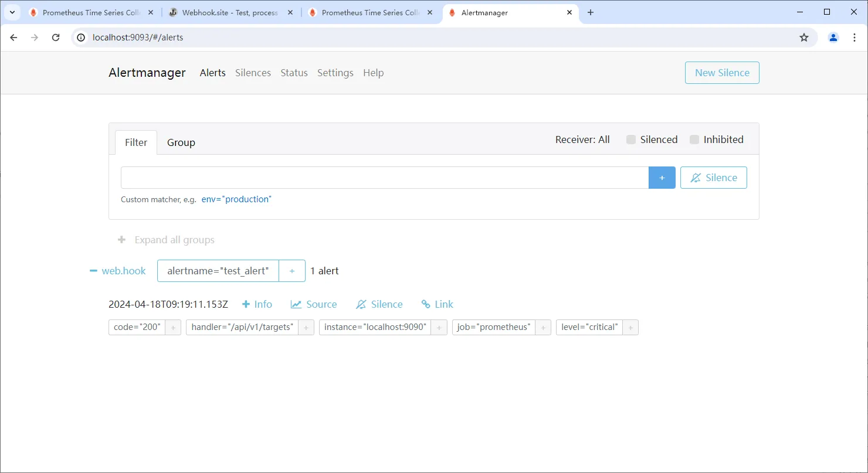Add handler="/api/v1/targets" label to filter
868x473 pixels.
[x=306, y=328]
